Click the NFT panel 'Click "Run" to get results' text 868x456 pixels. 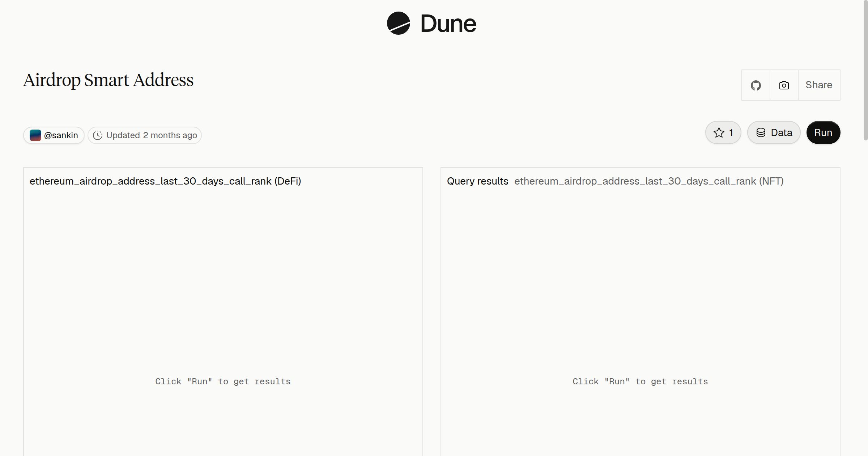[640, 381]
